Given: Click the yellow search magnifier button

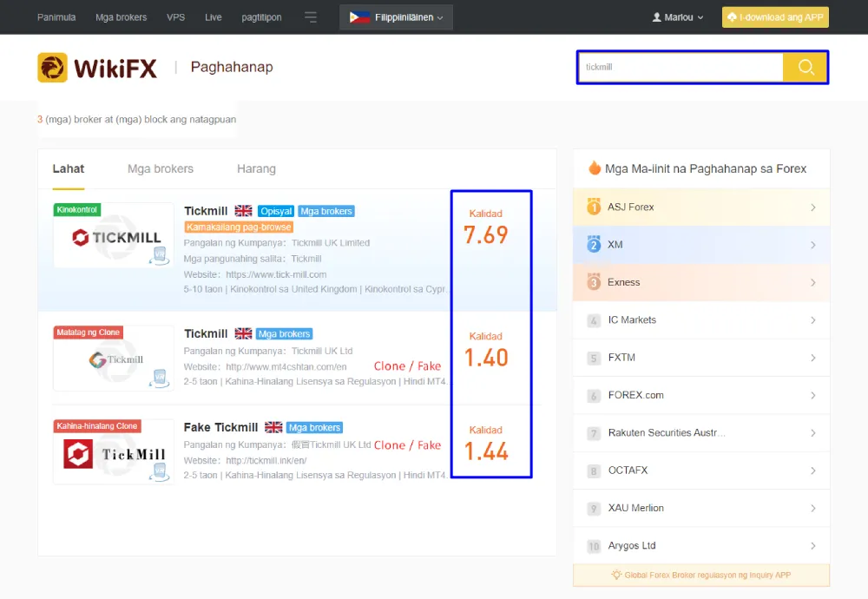Looking at the screenshot, I should tap(805, 67).
